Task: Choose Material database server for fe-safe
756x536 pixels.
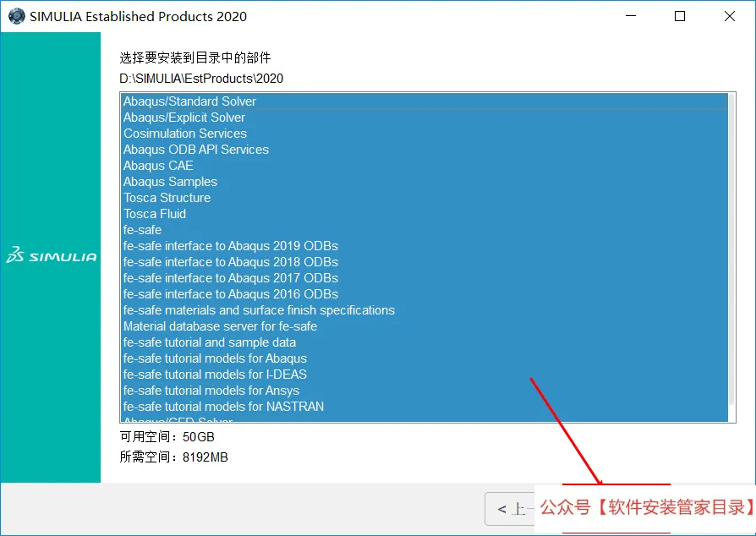Action: pos(425,326)
